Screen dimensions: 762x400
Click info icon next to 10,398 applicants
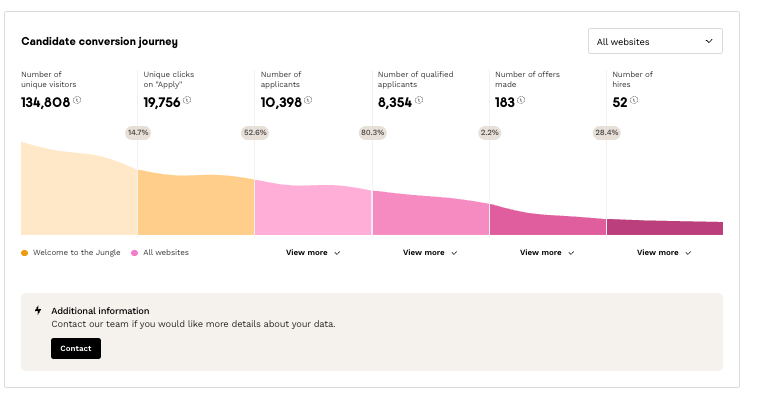coord(309,100)
